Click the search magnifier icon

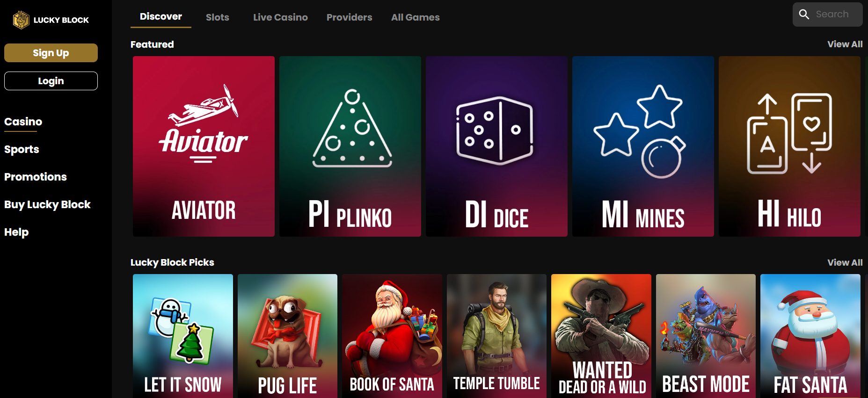click(804, 14)
